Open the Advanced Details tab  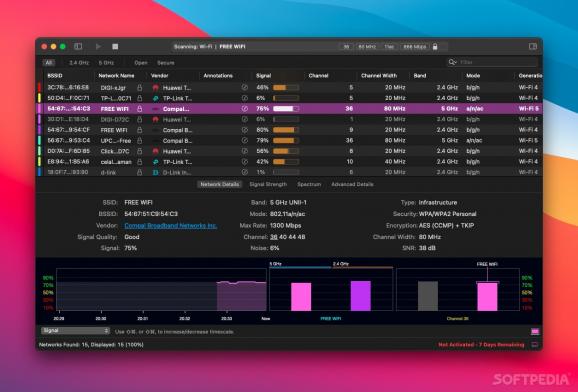point(352,184)
